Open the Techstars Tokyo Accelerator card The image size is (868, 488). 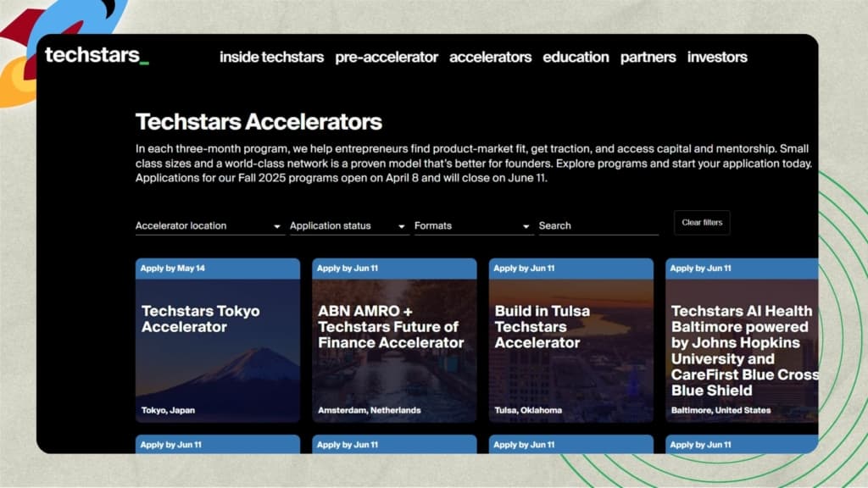(218, 341)
